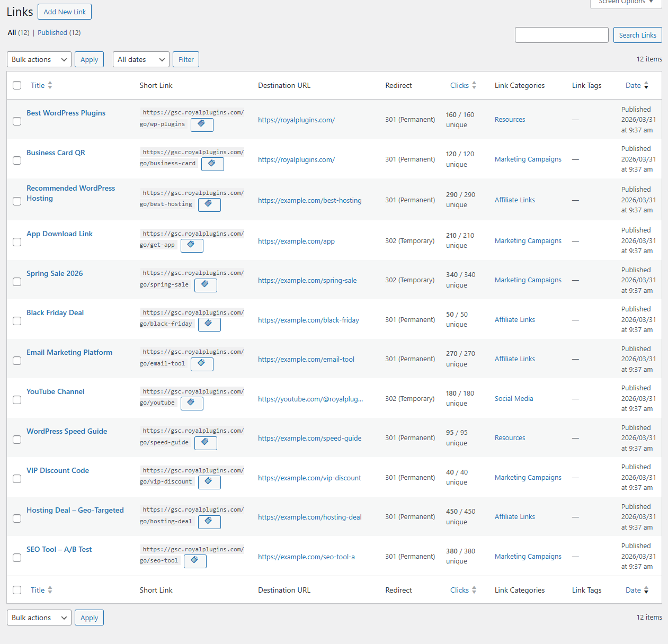Image resolution: width=668 pixels, height=644 pixels.
Task: Open the All dates filter dropdown
Action: (140, 59)
